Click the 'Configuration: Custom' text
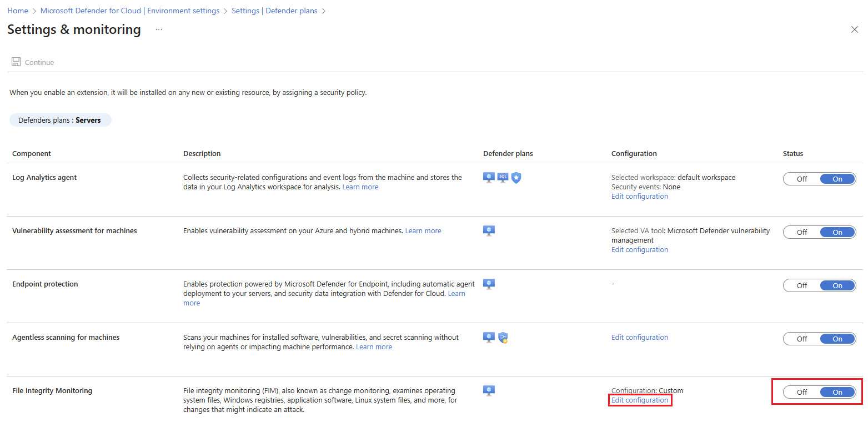The image size is (868, 422). (x=647, y=390)
